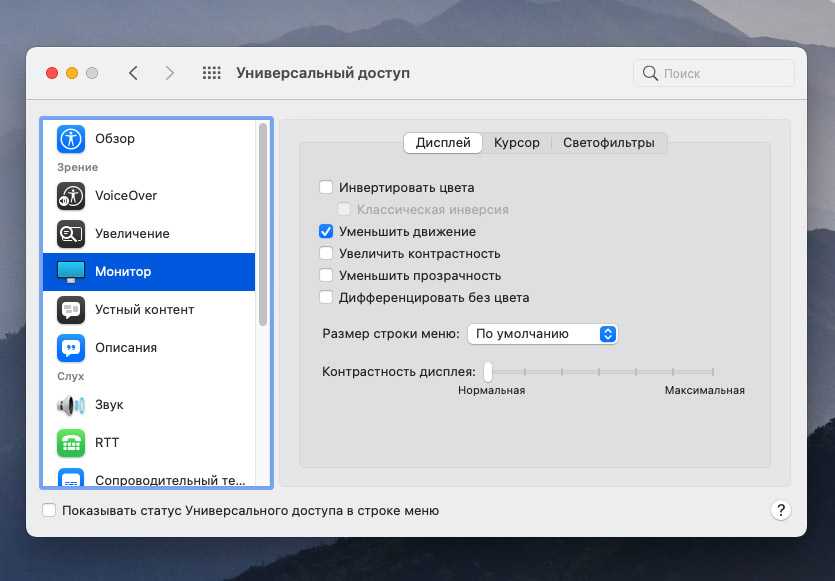Select the RTT phone icon
Screen dimensions: 835x581
click(x=71, y=443)
